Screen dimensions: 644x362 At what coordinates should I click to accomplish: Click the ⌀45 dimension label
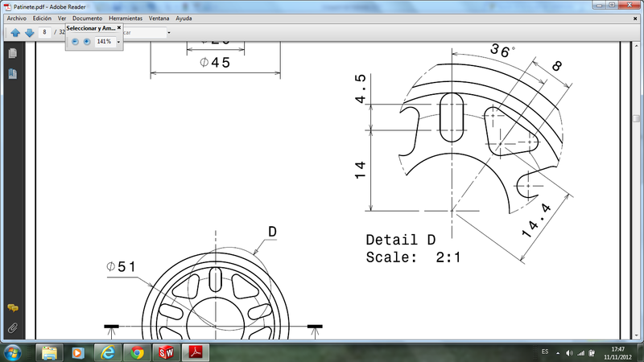tap(215, 63)
